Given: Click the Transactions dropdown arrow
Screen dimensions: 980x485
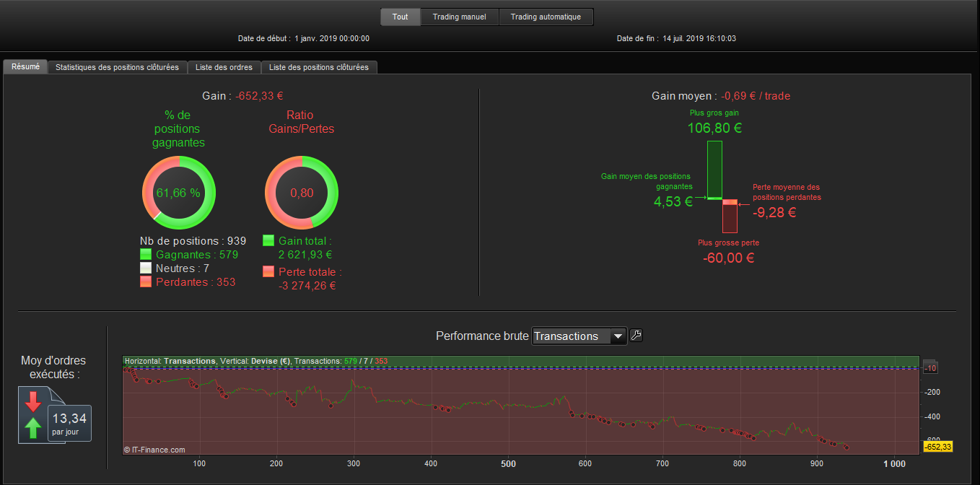Looking at the screenshot, I should (618, 336).
